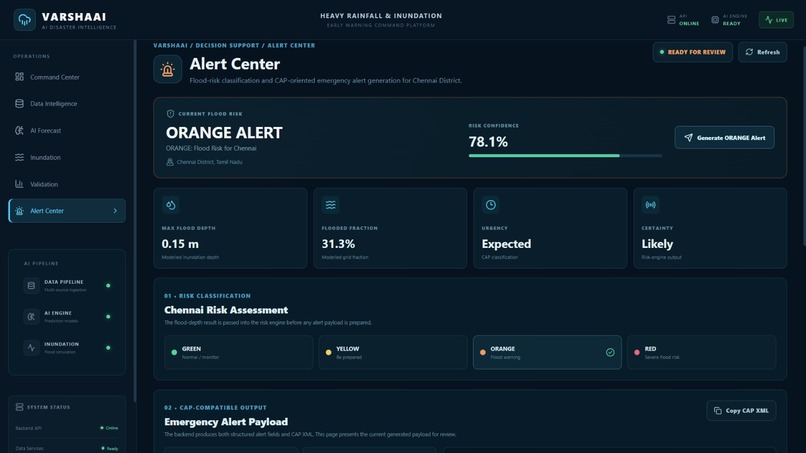Click the Command Center grid icon

click(19, 77)
